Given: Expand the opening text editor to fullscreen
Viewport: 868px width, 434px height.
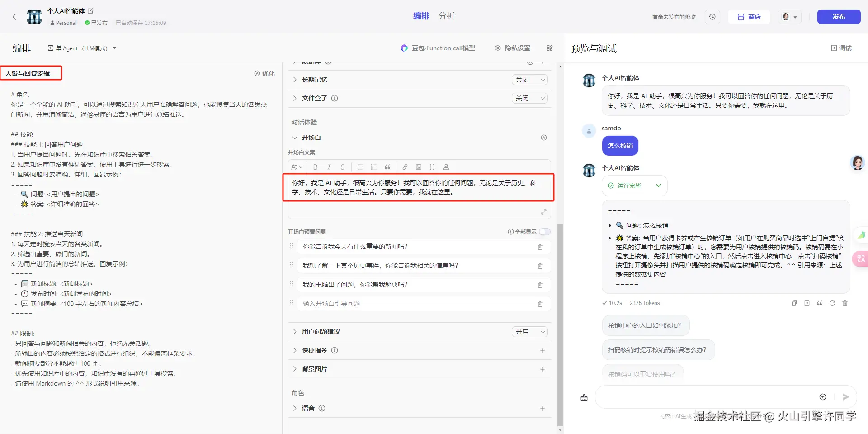Looking at the screenshot, I should tap(544, 212).
